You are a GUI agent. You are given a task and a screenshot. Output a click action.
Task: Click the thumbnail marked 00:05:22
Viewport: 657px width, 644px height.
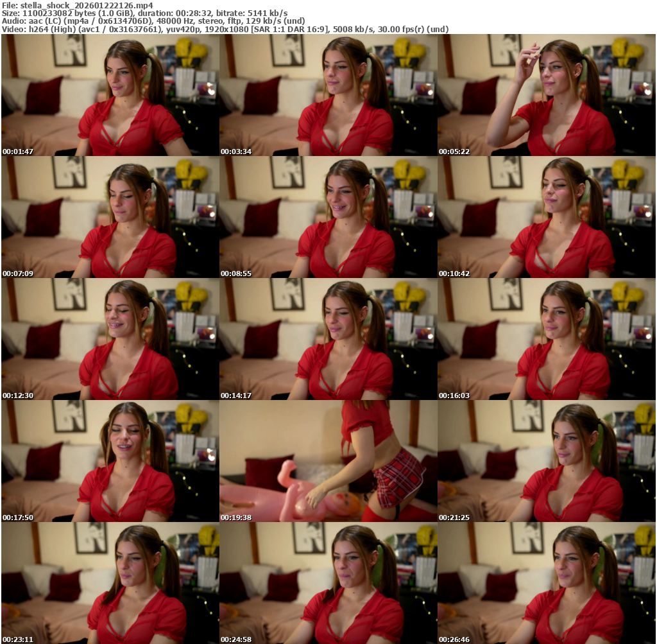coord(547,95)
